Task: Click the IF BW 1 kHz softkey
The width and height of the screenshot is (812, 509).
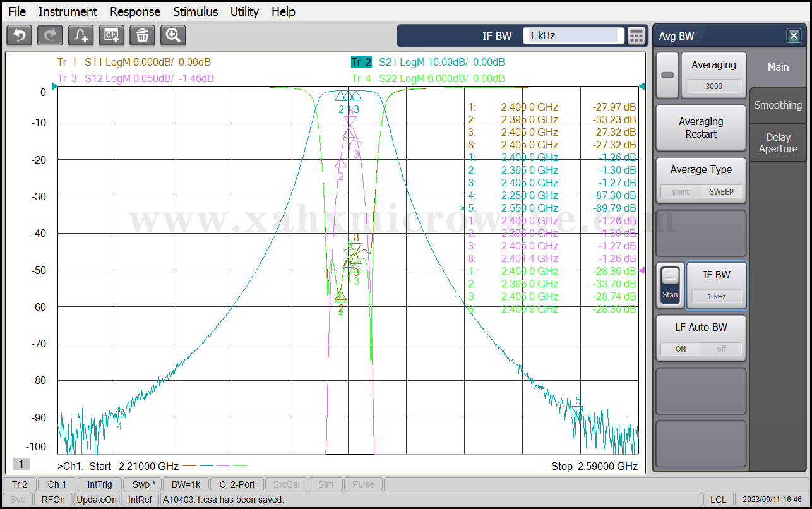Action: pos(716,285)
